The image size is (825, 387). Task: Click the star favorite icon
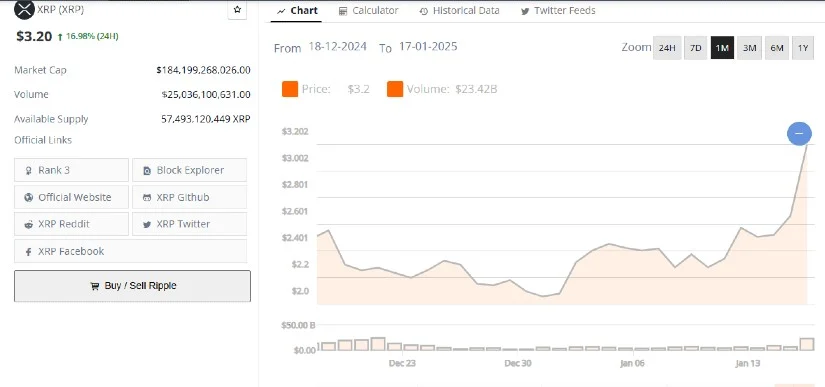237,9
